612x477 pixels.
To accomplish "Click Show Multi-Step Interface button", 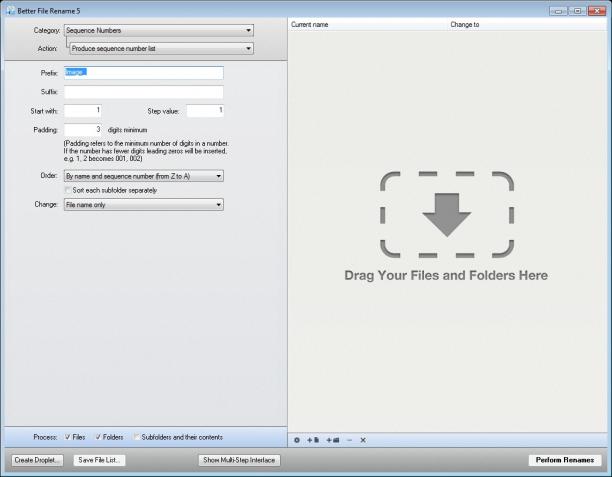I will pos(239,460).
